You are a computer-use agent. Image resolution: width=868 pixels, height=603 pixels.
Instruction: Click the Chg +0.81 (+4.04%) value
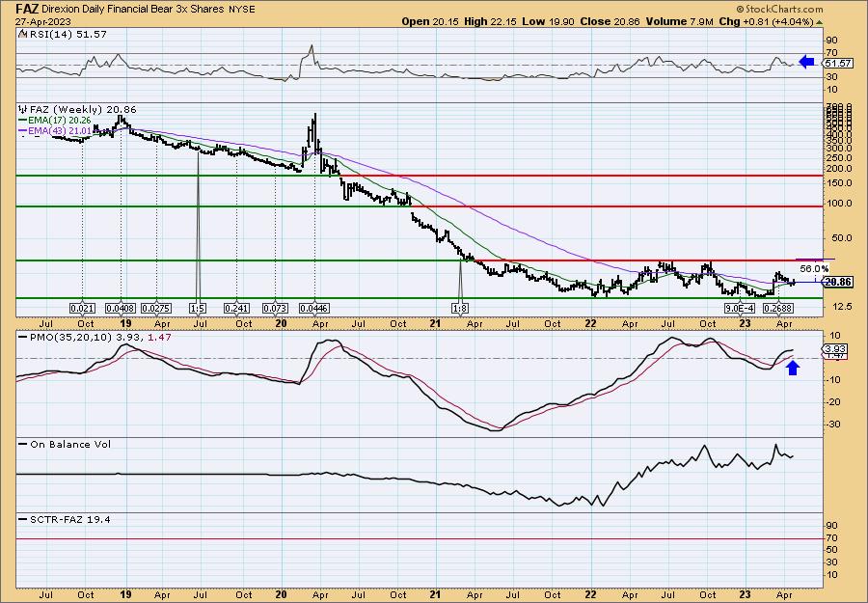766,22
